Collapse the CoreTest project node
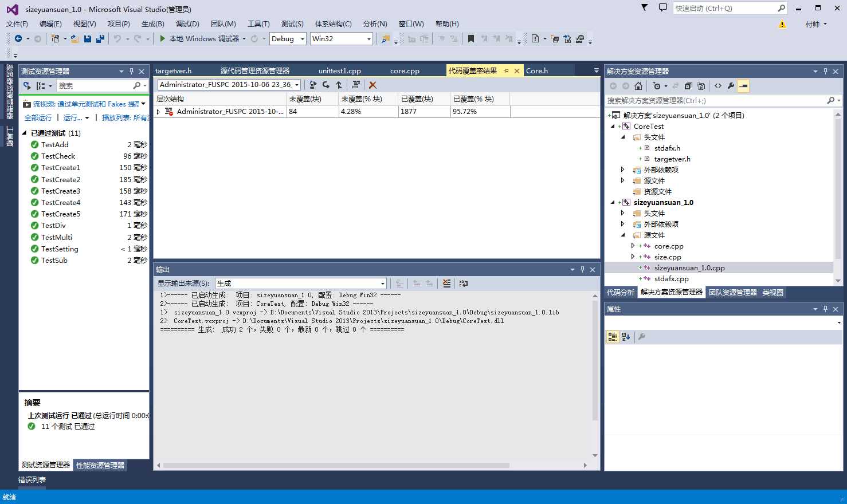Screen dimensions: 847x504 (613, 126)
